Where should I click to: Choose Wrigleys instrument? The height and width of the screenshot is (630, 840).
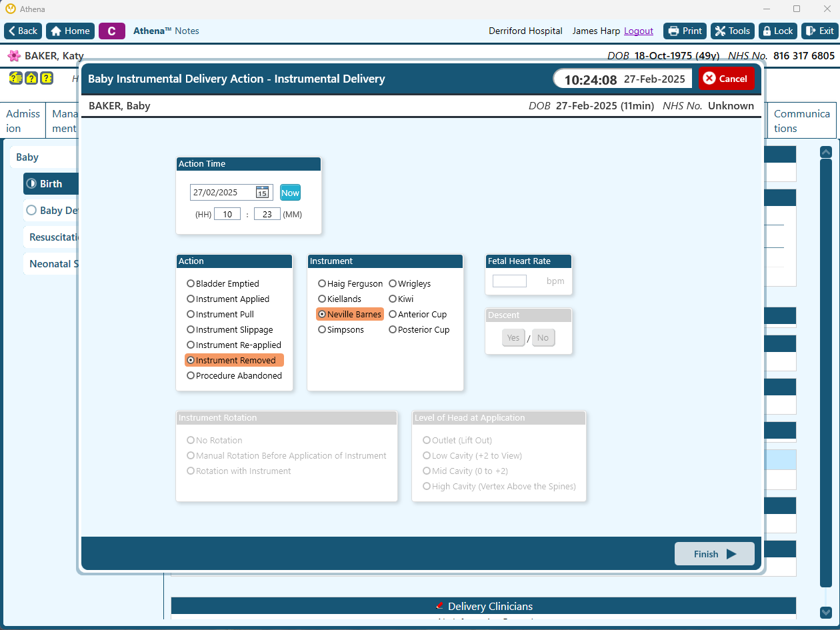tap(410, 283)
